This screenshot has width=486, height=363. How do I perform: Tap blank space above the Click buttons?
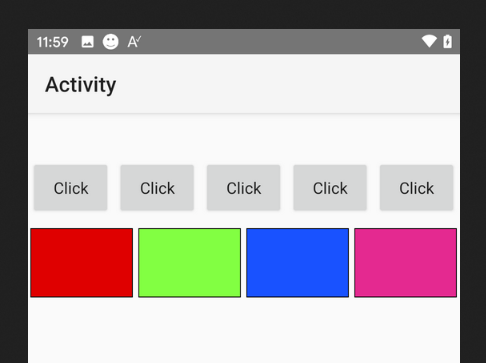pos(244,139)
